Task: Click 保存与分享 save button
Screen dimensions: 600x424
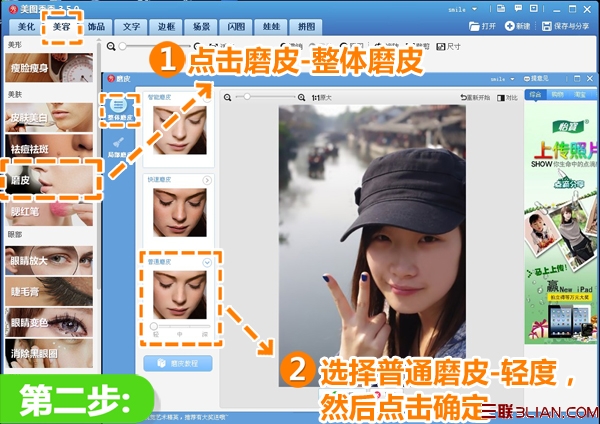Action: point(566,26)
